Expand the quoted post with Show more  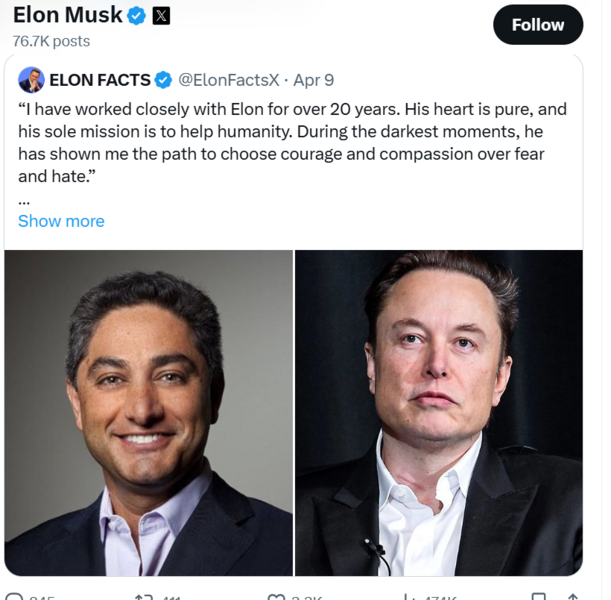click(61, 221)
